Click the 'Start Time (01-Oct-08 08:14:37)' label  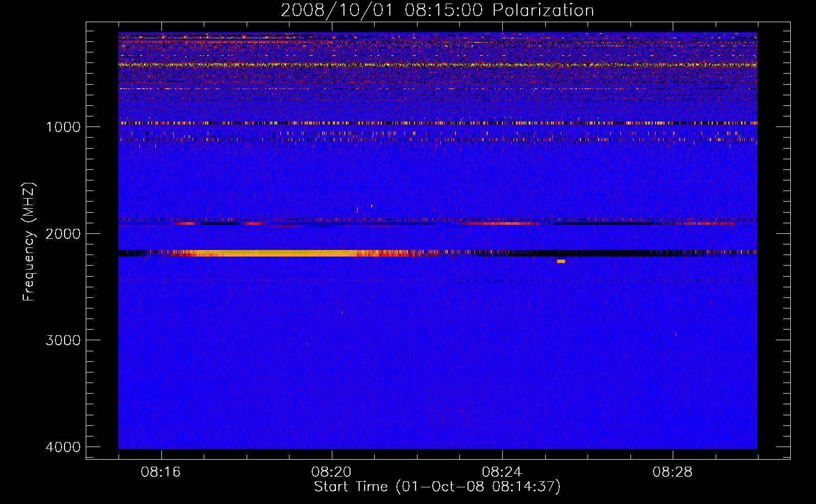(x=437, y=487)
